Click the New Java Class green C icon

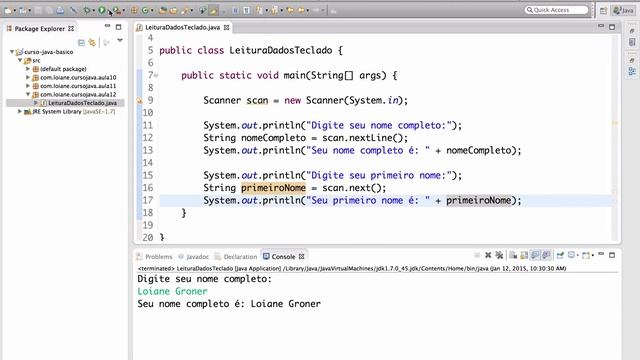(144, 10)
